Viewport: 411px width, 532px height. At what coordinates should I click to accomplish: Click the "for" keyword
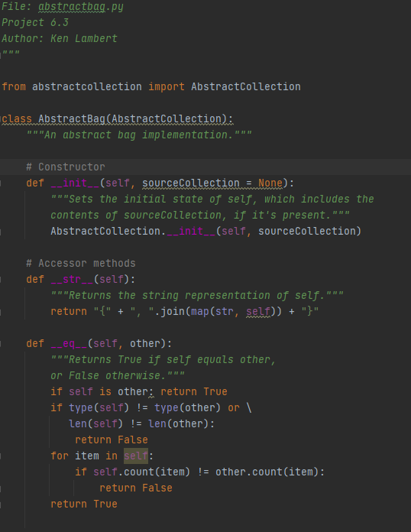[x=60, y=456]
